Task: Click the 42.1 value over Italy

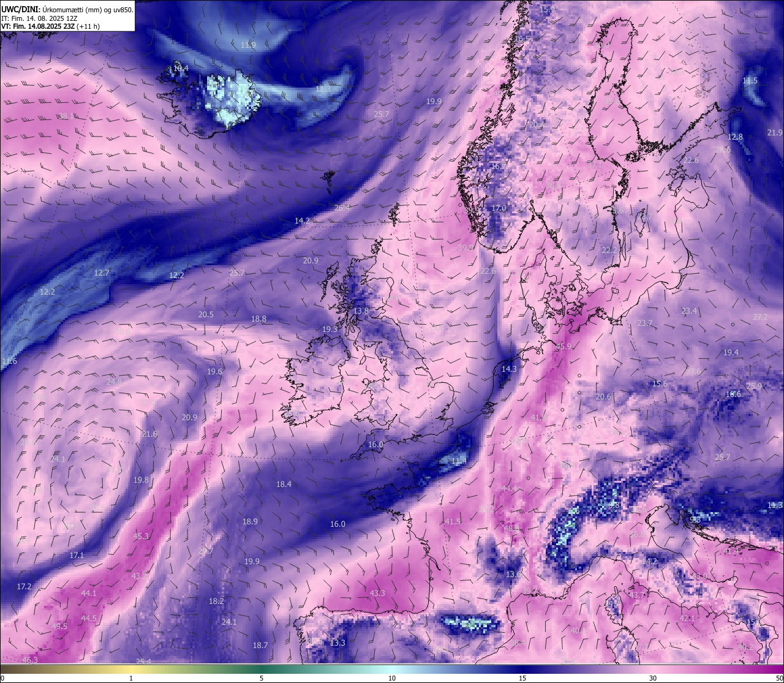Action: pos(687,618)
